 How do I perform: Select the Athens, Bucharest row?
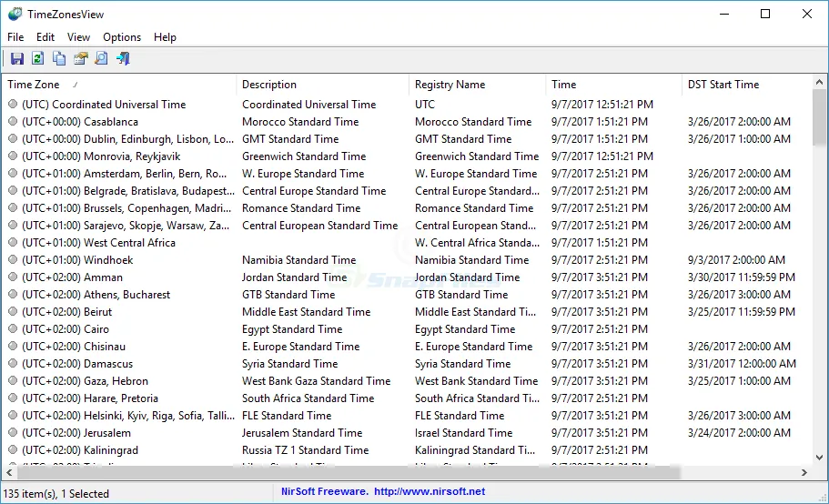coord(407,294)
